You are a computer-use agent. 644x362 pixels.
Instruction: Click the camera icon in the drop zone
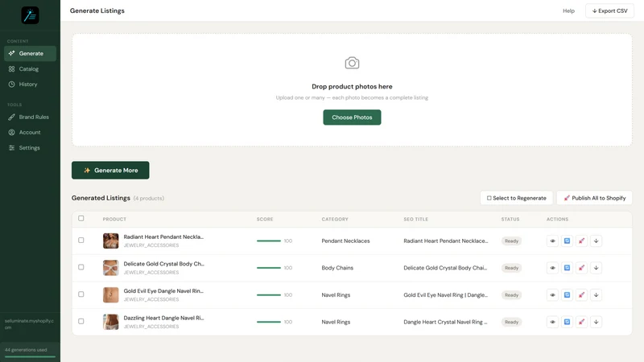[352, 63]
